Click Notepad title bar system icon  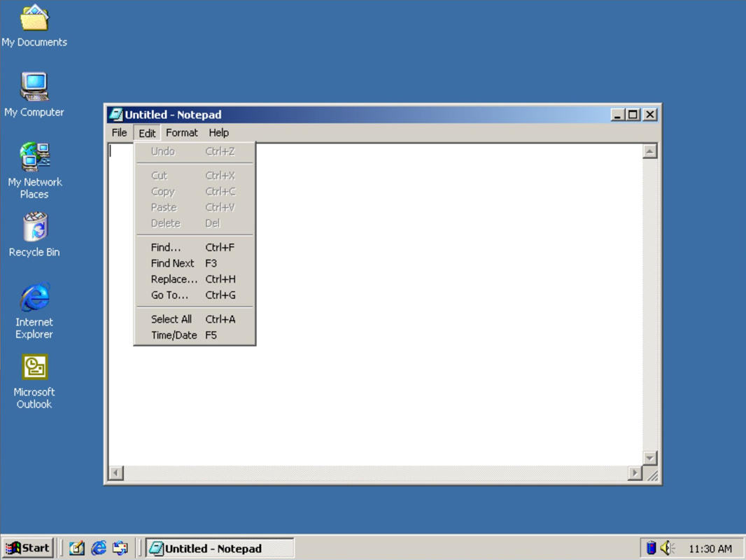(x=115, y=115)
